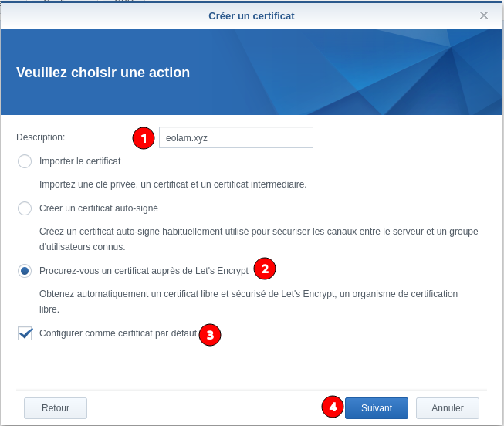Click the red number 4 annotation marker
The image size is (504, 426).
[x=333, y=407]
